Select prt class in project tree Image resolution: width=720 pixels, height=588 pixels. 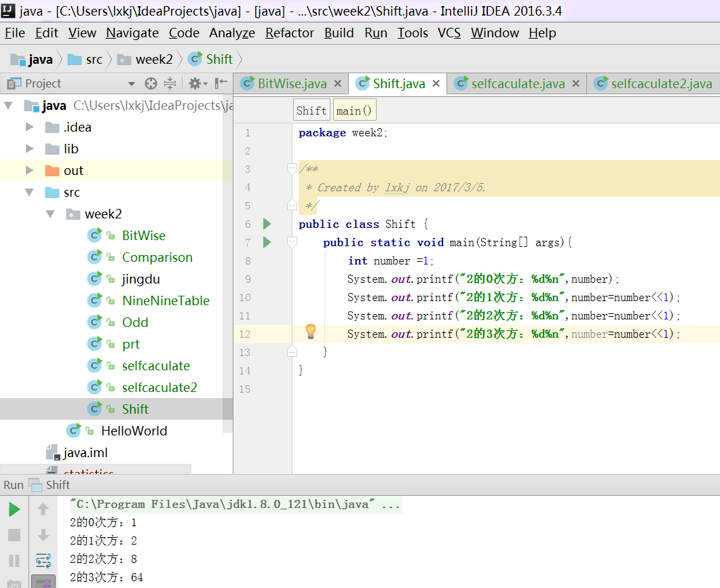click(x=131, y=345)
